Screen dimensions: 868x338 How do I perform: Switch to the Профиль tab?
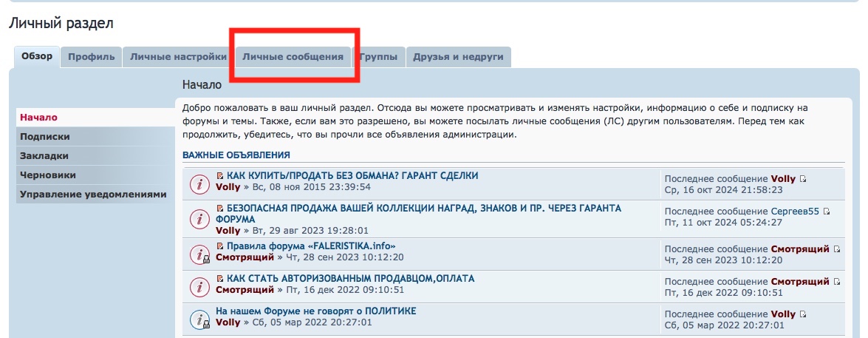[92, 56]
